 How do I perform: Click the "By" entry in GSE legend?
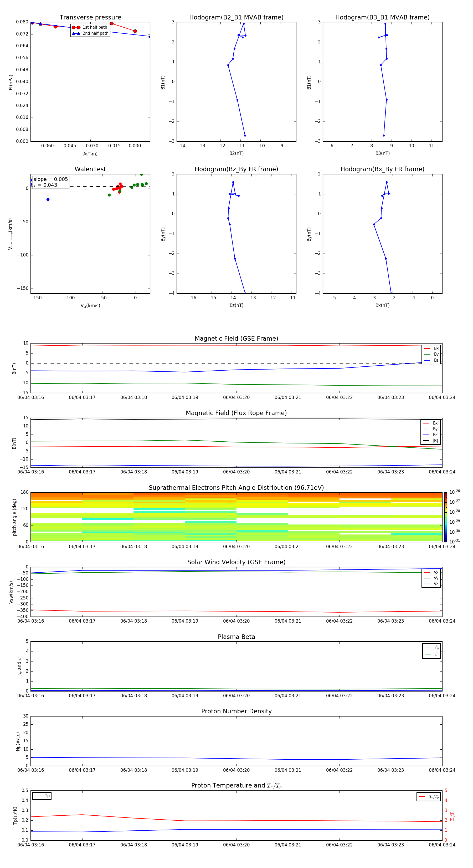(x=431, y=354)
